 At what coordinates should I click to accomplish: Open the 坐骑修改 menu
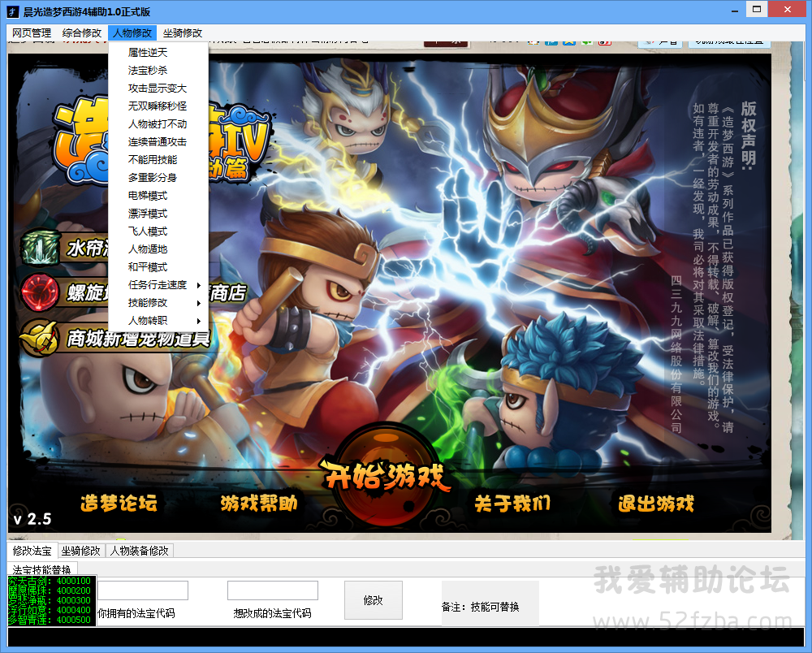(183, 33)
